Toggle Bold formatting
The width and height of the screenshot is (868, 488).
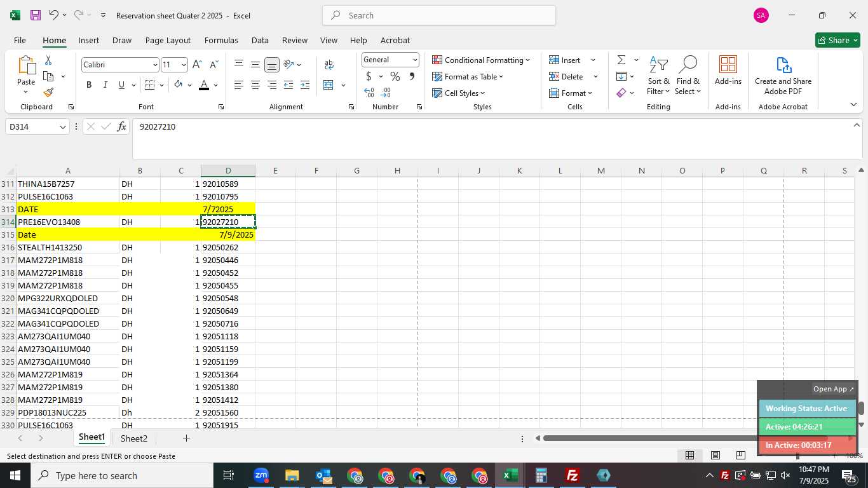pos(89,85)
